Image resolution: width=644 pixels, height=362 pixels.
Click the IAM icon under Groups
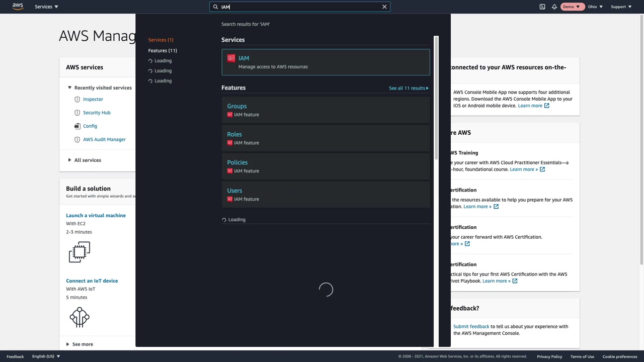coord(230,115)
